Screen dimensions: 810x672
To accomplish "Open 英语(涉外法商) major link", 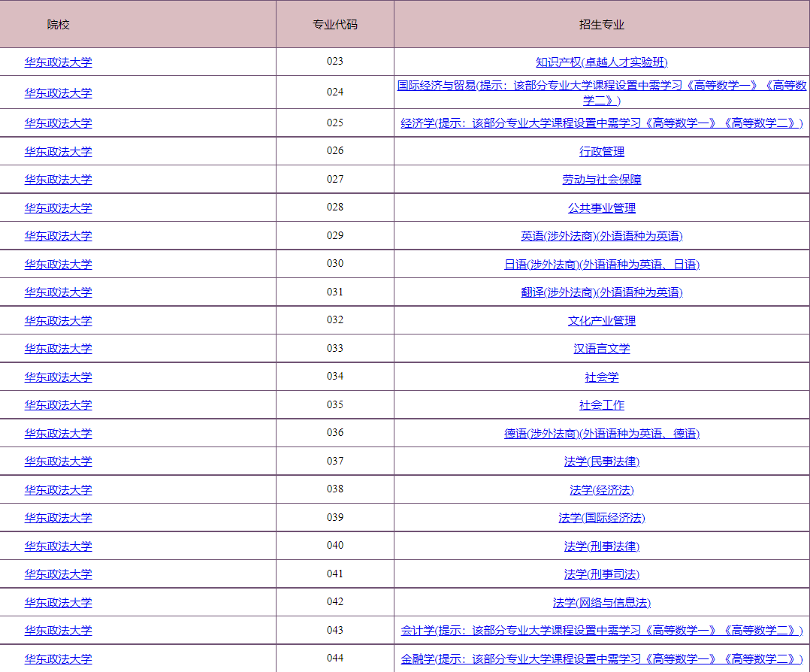I will coord(601,236).
